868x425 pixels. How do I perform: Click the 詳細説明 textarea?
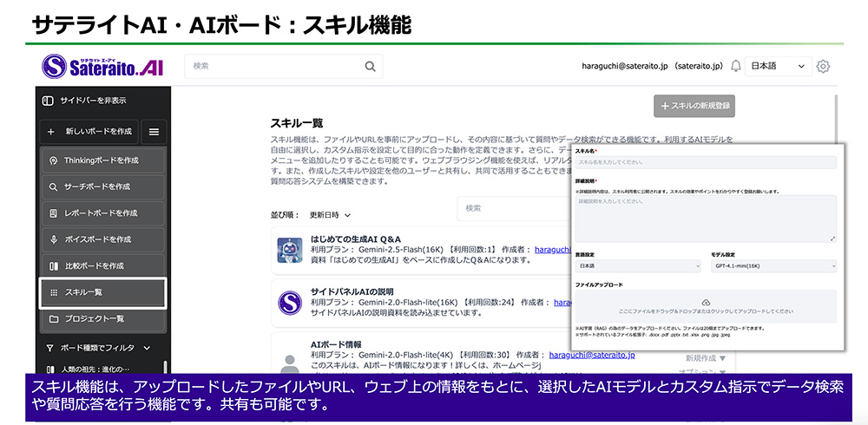pos(706,219)
